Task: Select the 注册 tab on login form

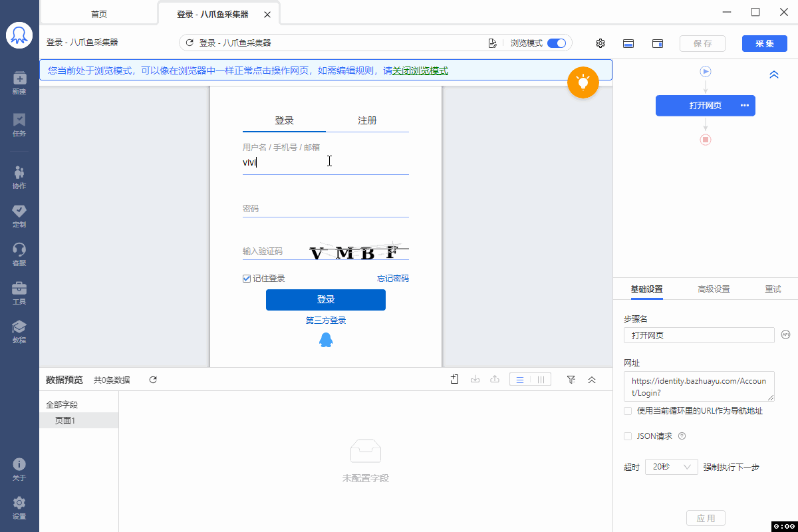Action: coord(367,120)
